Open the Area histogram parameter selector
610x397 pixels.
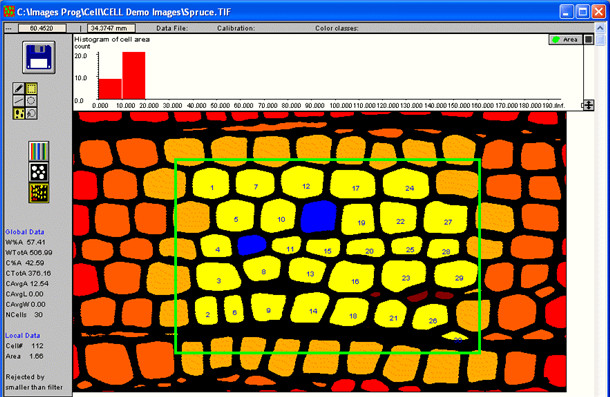click(566, 39)
